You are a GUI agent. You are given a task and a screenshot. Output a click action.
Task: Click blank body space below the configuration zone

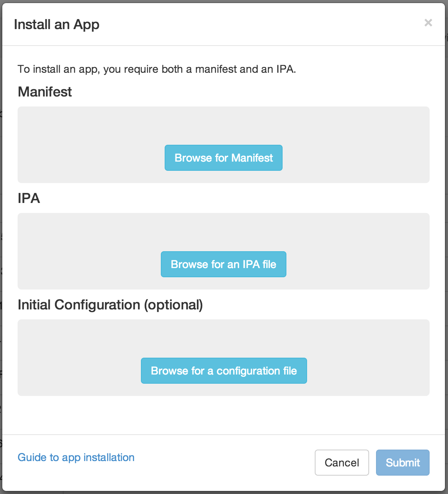coord(224,415)
